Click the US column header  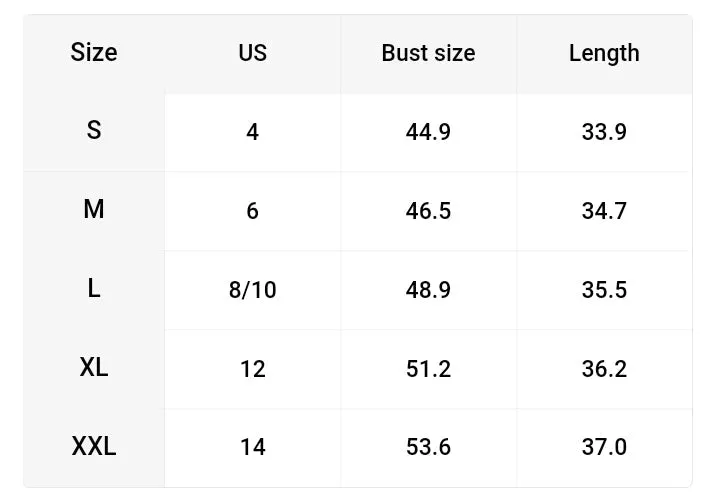[253, 53]
